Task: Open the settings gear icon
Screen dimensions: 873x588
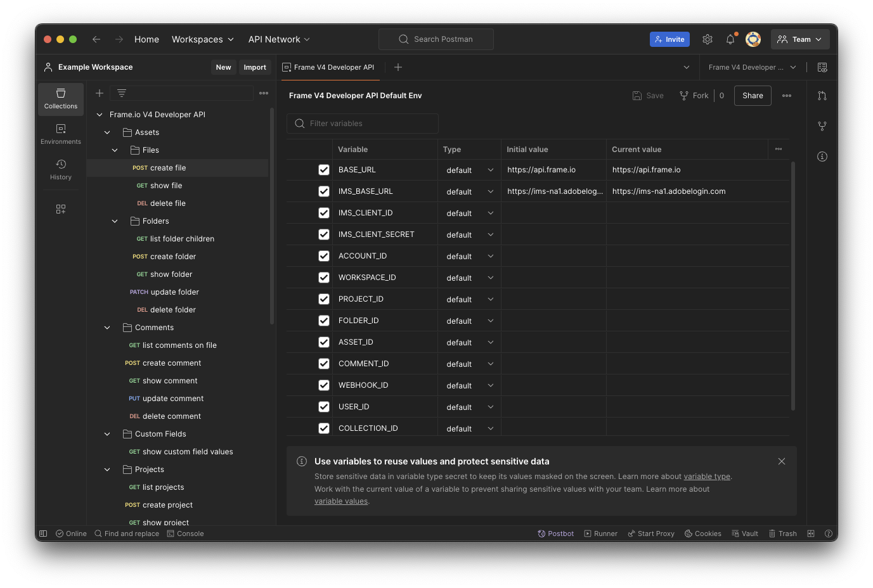Action: coord(708,39)
